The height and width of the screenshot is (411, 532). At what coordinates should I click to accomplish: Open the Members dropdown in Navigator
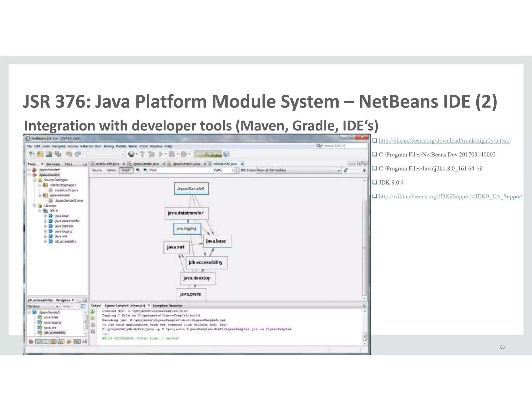pos(43,307)
